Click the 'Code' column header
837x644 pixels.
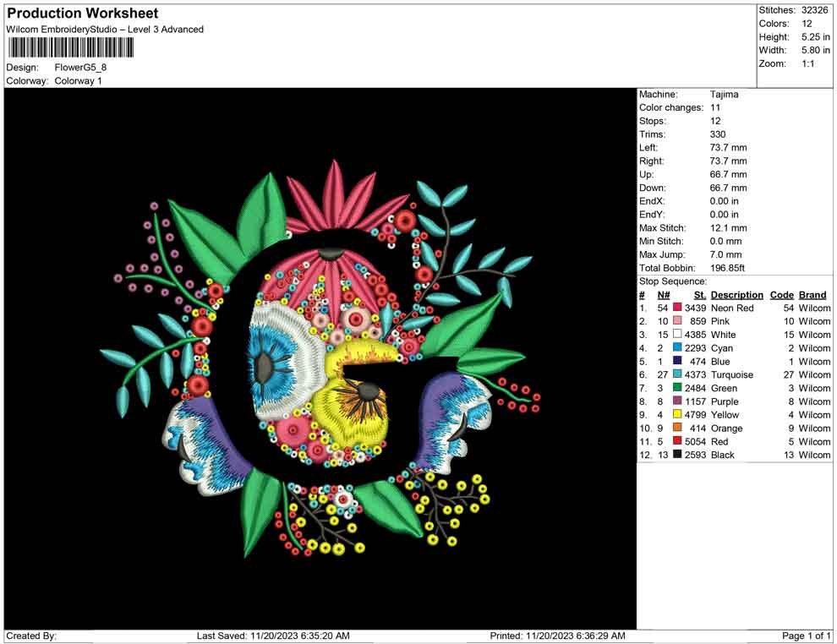click(782, 295)
